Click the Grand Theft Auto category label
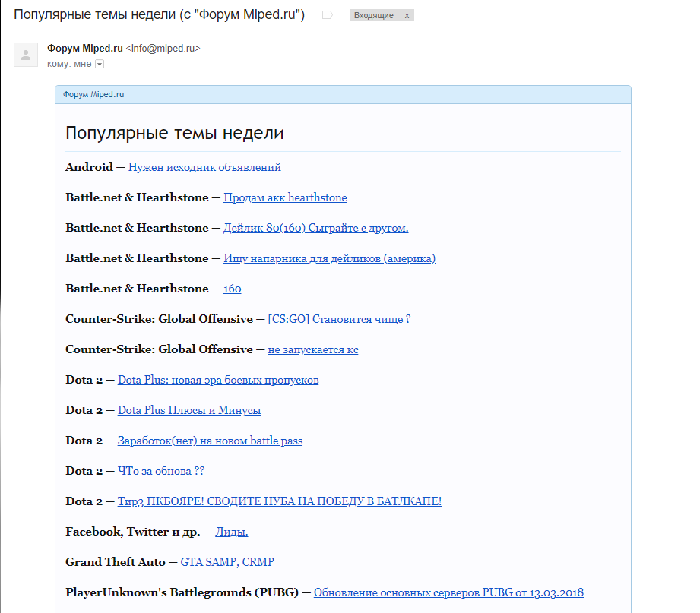700x613 pixels. pyautogui.click(x=116, y=561)
